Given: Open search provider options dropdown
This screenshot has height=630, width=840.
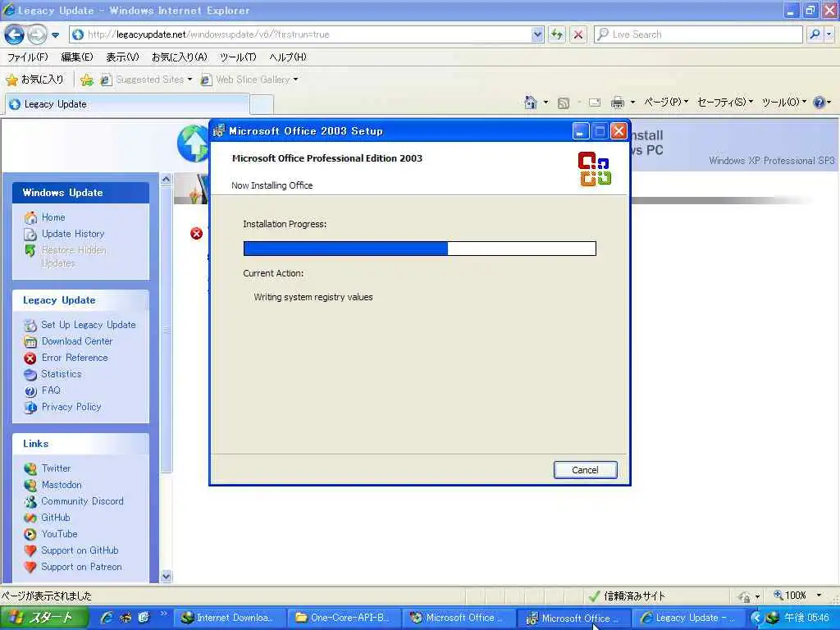Looking at the screenshot, I should (829, 34).
